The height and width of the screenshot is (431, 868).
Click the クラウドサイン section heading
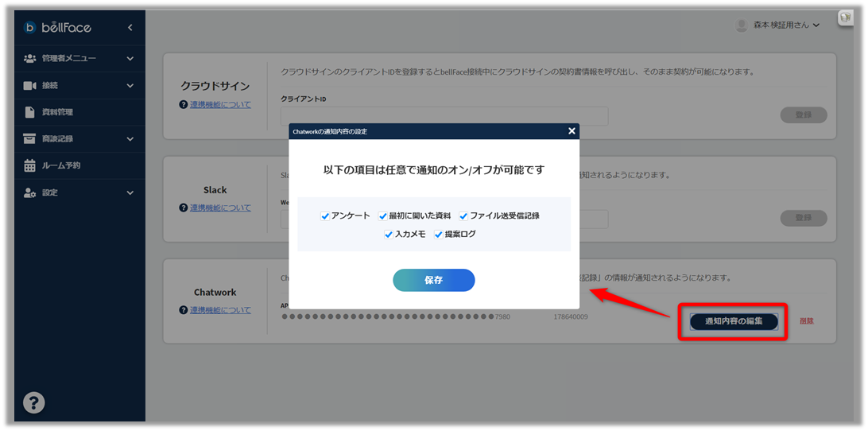215,87
